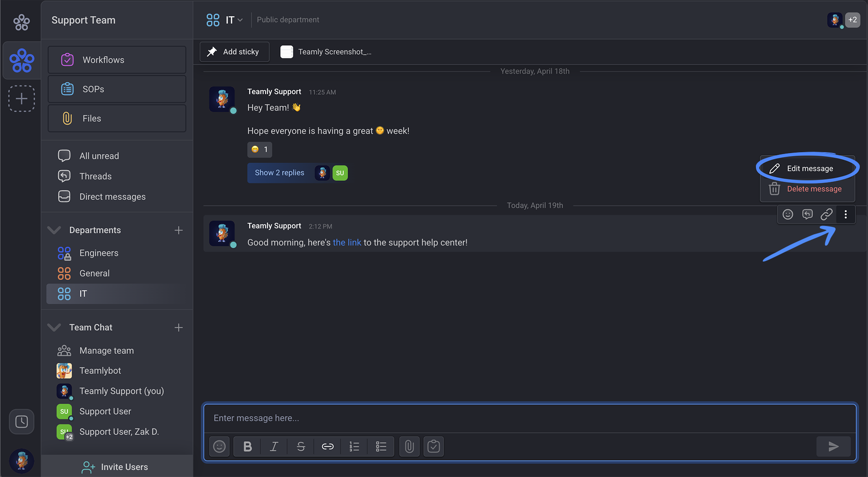Start a new team chat with plus
Viewport: 868px width, 477px height.
coord(179,328)
